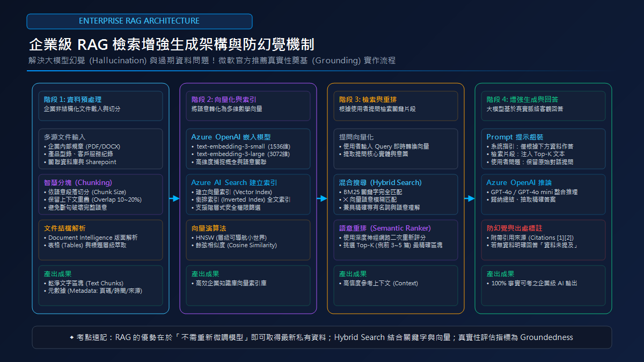This screenshot has width=644, height=362.
Task: Click the bullet '保留上下文重疊 (Overlap 10~20%)'
Action: [x=94, y=200]
